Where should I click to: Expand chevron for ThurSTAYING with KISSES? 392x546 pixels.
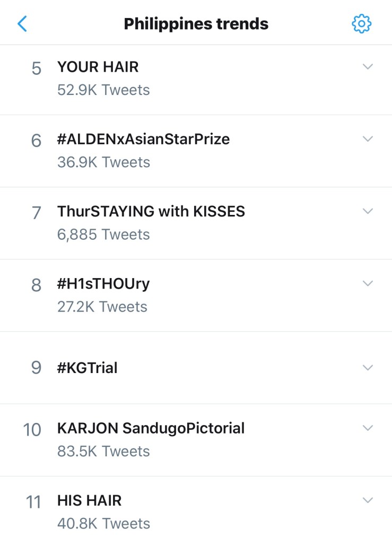point(368,211)
